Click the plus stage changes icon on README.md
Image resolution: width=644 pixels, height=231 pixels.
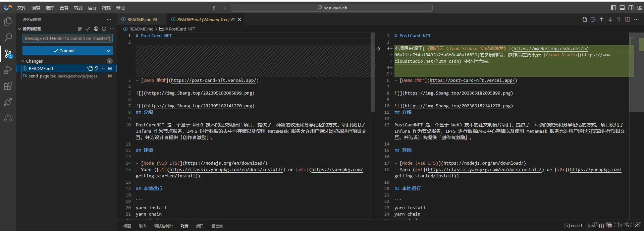103,68
